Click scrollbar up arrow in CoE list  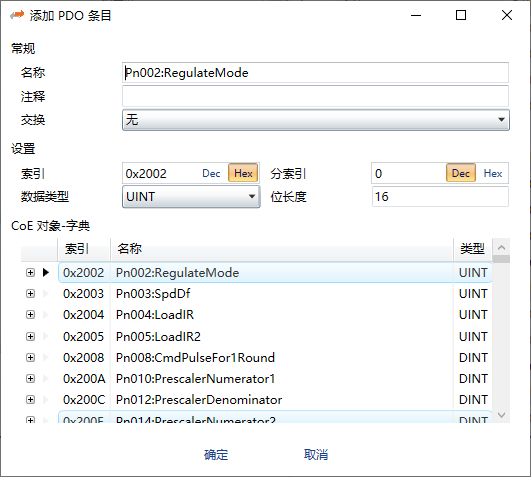pos(502,247)
